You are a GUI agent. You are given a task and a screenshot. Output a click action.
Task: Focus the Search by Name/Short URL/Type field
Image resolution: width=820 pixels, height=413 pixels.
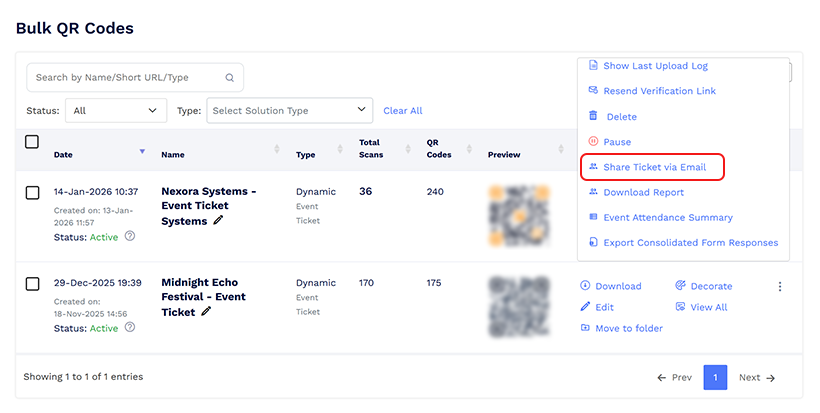coord(135,77)
